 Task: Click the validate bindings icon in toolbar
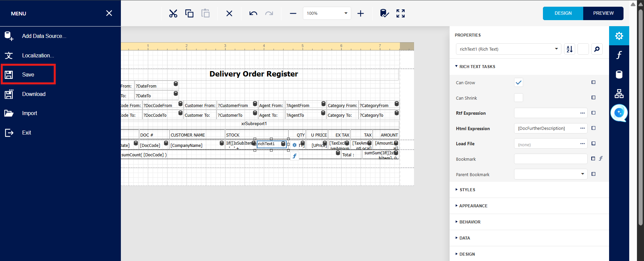384,13
